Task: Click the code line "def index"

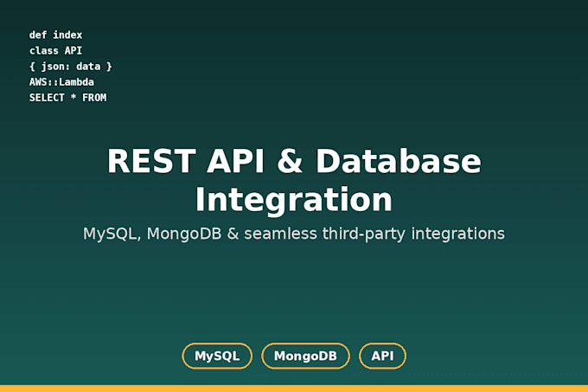Action: click(55, 35)
